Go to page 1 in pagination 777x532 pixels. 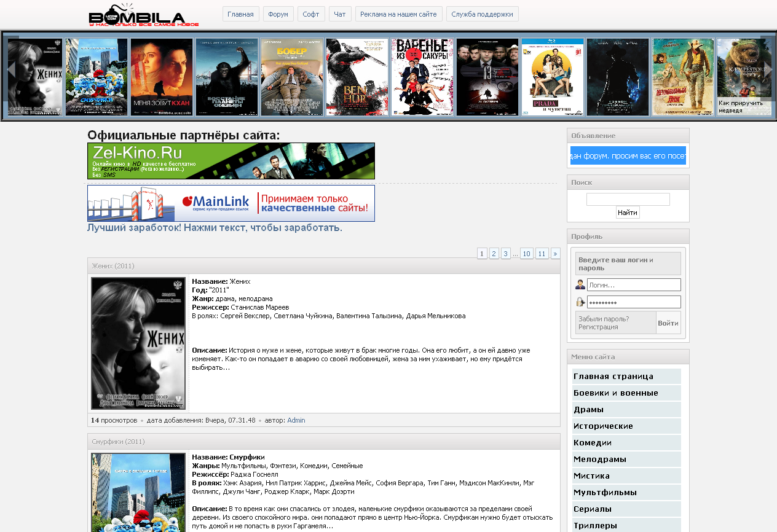point(482,253)
